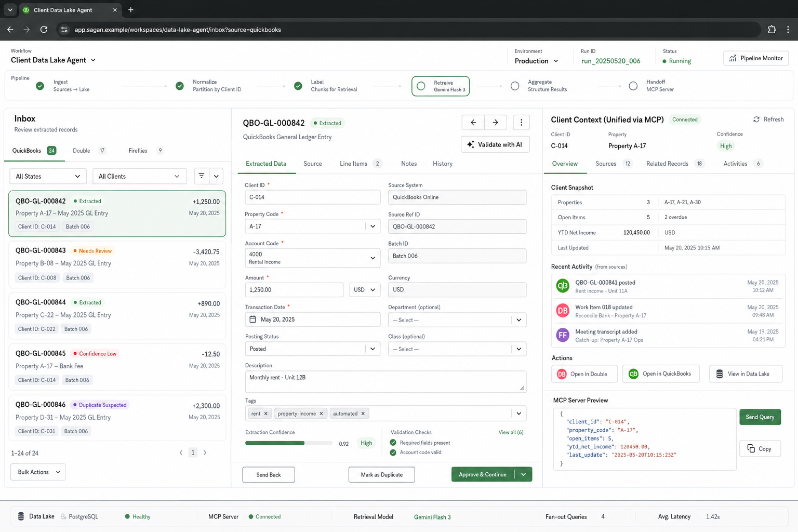Viewport: 798px width, 532px height.
Task: Click the Send Query button
Action: pos(760,417)
